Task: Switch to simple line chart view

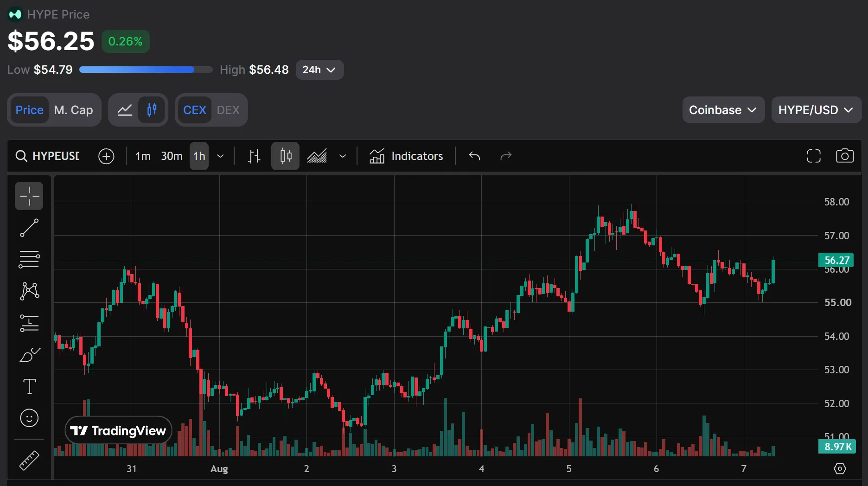Action: (x=125, y=110)
